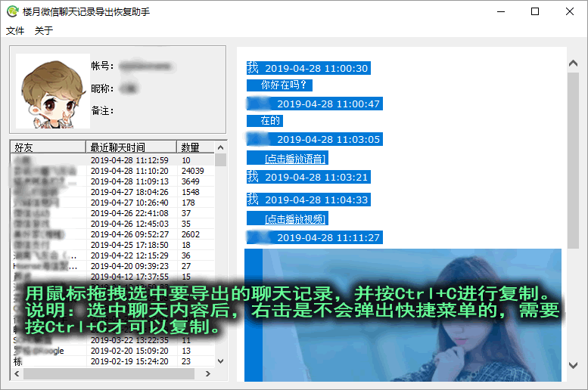
Task: Select row dated 2019-04-12 17:37:55
Action: pyautogui.click(x=113, y=277)
